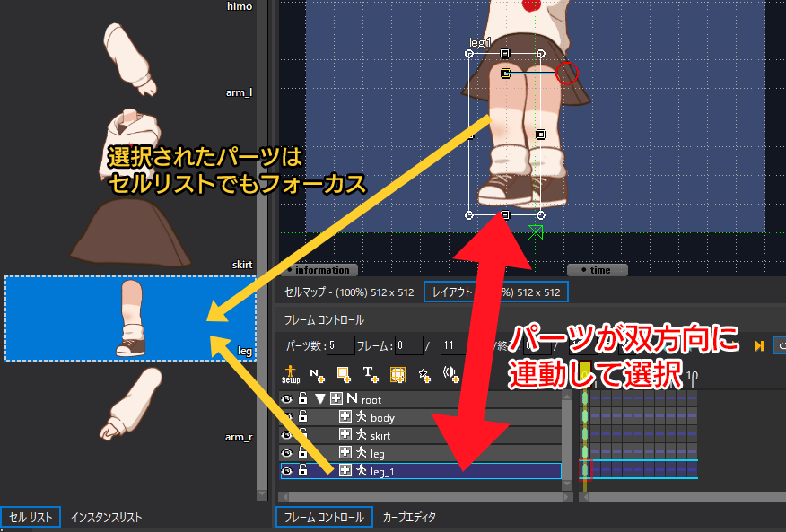This screenshot has width=786, height=532.
Task: Expand the plus box beside body
Action: (x=345, y=416)
